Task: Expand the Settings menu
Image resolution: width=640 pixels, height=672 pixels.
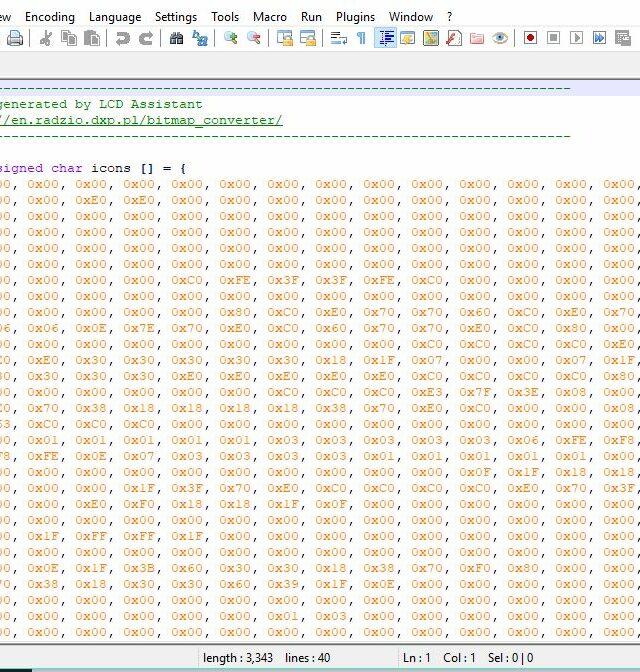Action: click(176, 17)
